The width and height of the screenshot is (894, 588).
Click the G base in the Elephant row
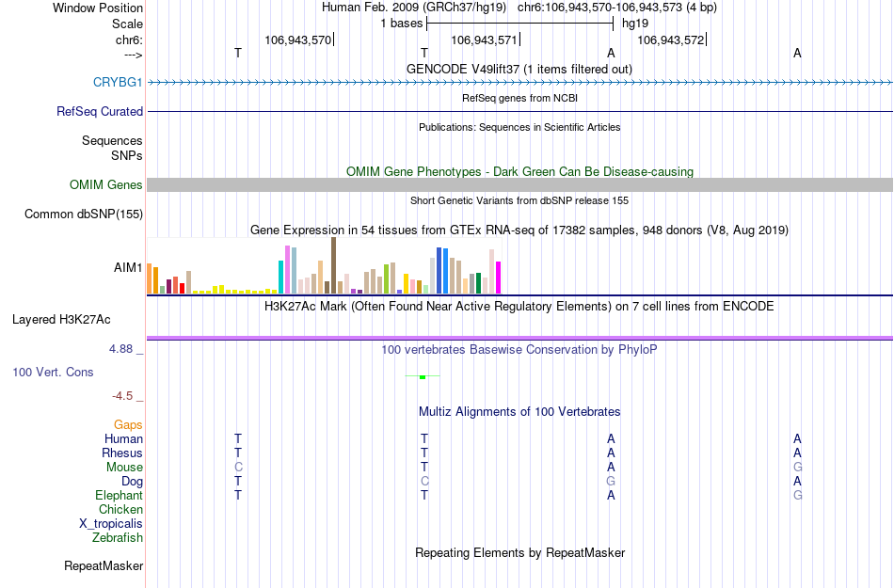pos(797,495)
